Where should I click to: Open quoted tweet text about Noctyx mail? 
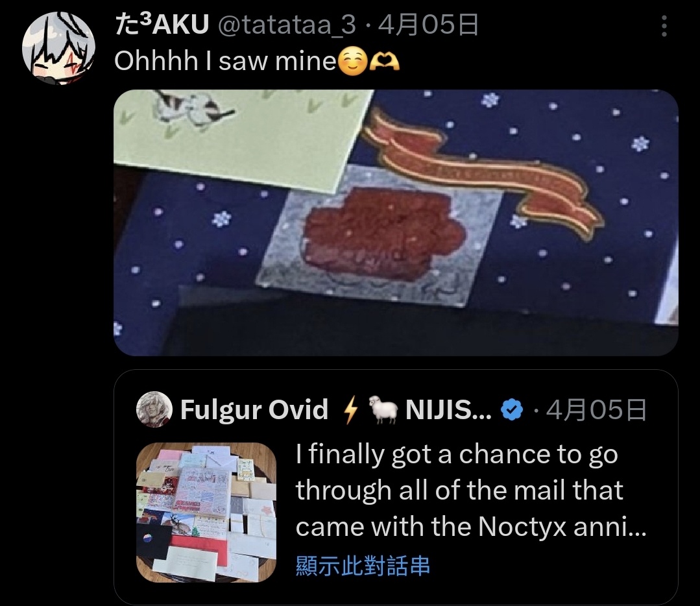470,491
